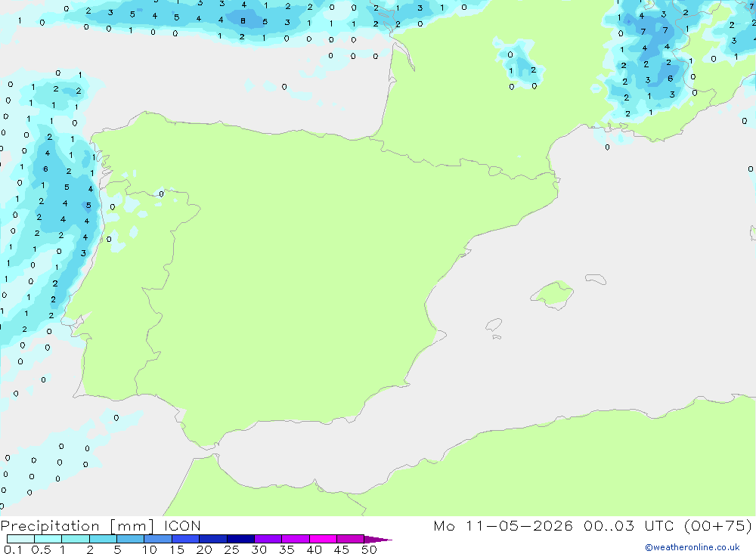Image resolution: width=756 pixels, height=554 pixels.
Task: Click the '30' legend scale label
Action: click(x=259, y=549)
